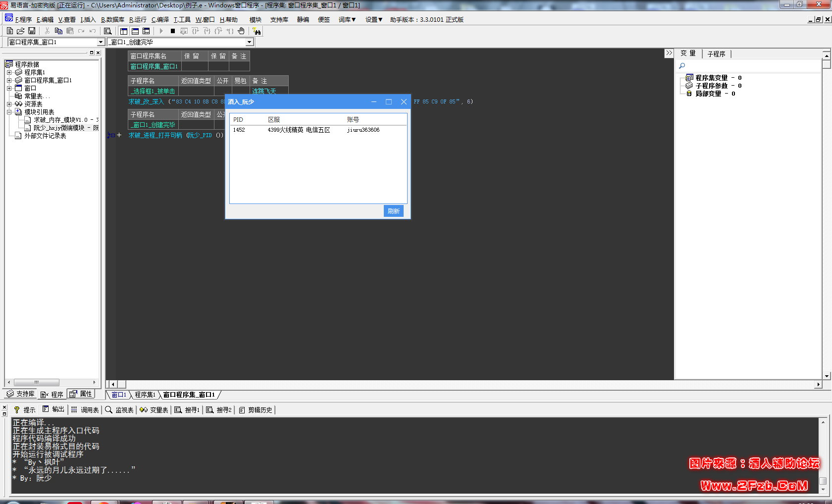Open the 变量表 bottom panel tab
The width and height of the screenshot is (832, 504).
[x=154, y=410]
